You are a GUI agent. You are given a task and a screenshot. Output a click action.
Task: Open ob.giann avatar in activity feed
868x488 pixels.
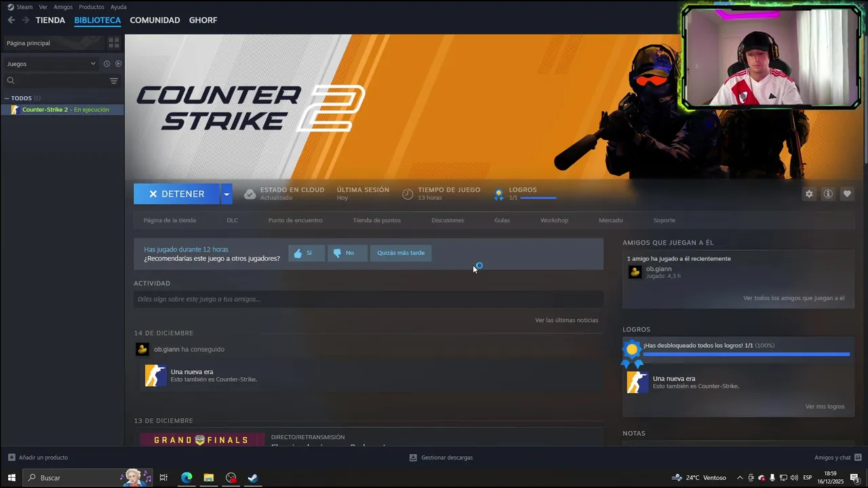(142, 349)
